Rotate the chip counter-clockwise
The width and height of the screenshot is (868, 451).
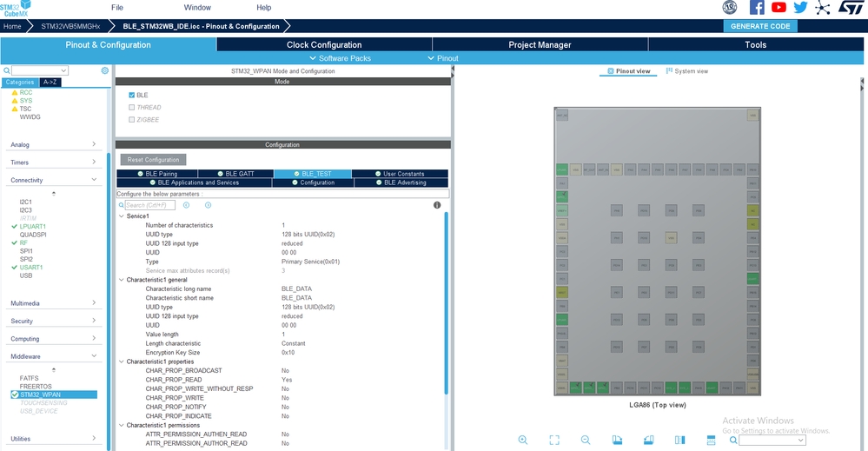pyautogui.click(x=648, y=440)
